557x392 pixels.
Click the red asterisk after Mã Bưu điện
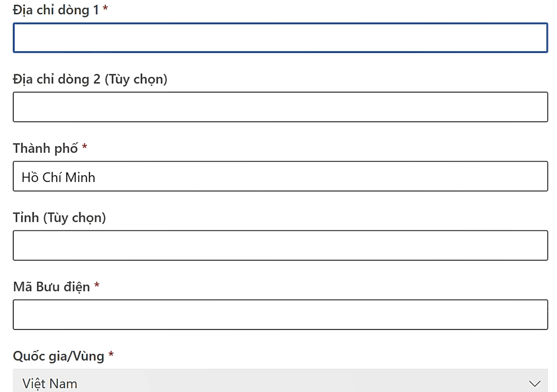[97, 286]
